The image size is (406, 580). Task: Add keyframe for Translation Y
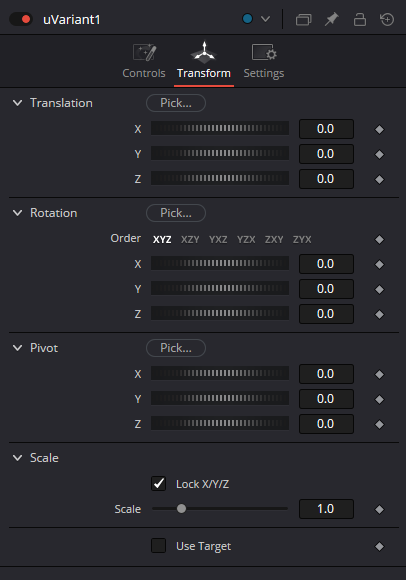(x=379, y=154)
